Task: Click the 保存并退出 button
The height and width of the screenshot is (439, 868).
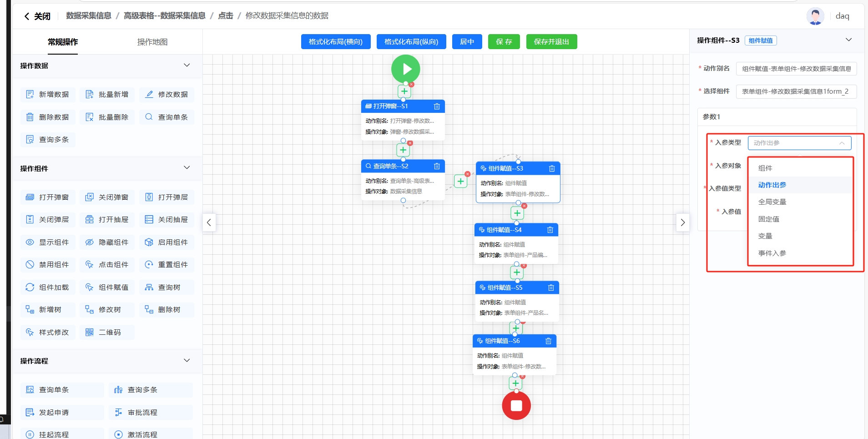Action: click(551, 42)
